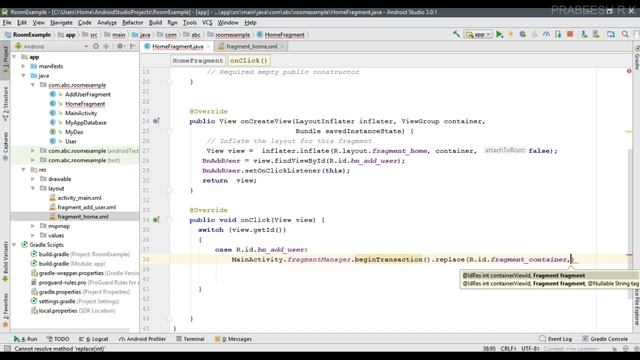Screen dimensions: 640x360
Task: Expand the manifests folder
Action: pyautogui.click(x=23, y=66)
